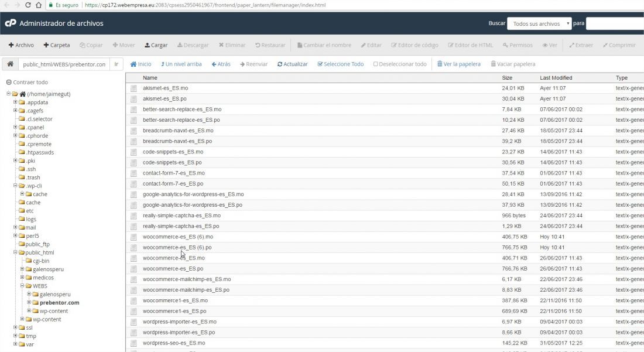Open Ver la papelera
644x352 pixels.
coord(459,64)
